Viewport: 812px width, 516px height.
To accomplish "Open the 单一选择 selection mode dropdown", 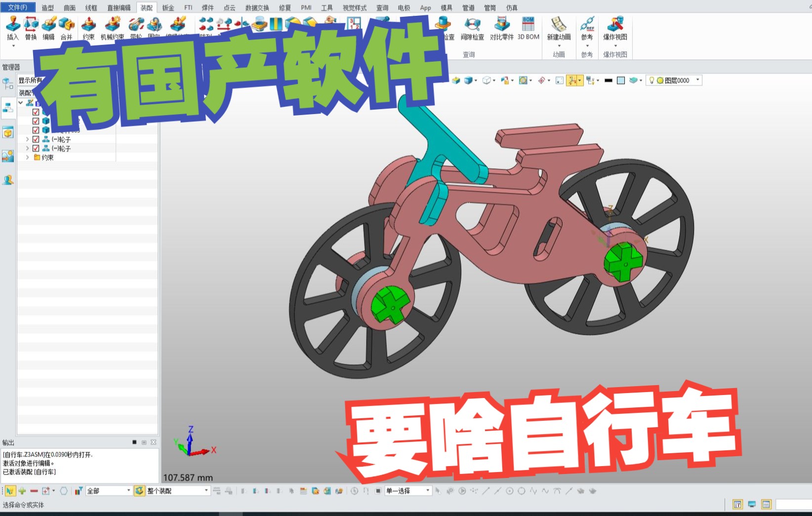I will (x=427, y=490).
